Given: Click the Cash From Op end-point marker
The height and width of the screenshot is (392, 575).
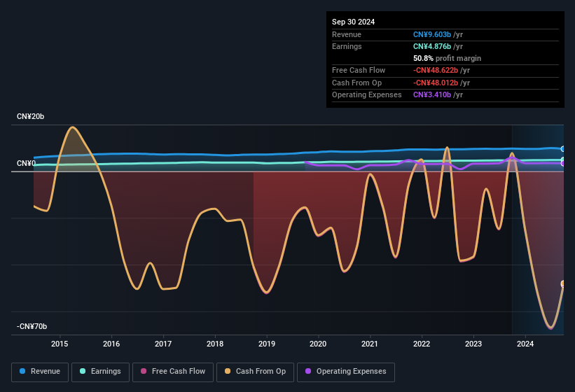Looking at the screenshot, I should (563, 284).
